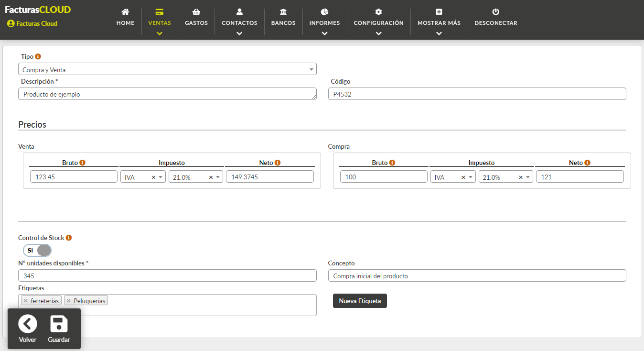
Task: Click the Venta Bruto info icon
Action: point(83,163)
